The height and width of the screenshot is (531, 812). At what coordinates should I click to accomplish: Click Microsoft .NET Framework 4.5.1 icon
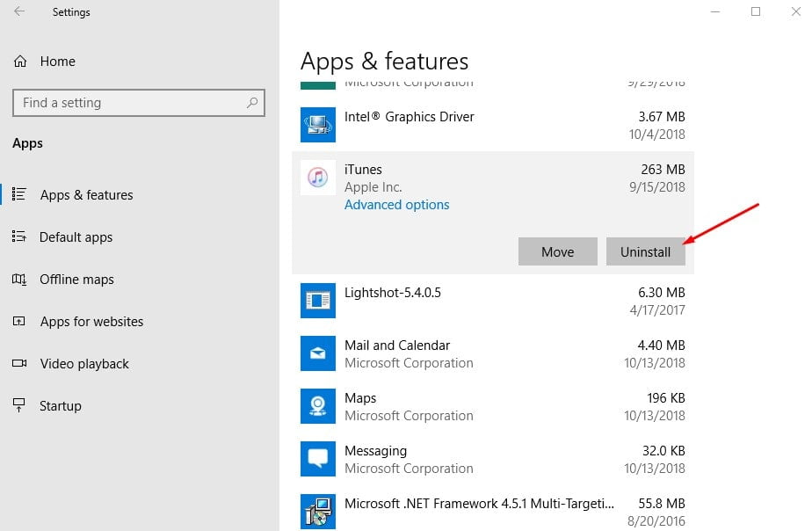[x=318, y=512]
